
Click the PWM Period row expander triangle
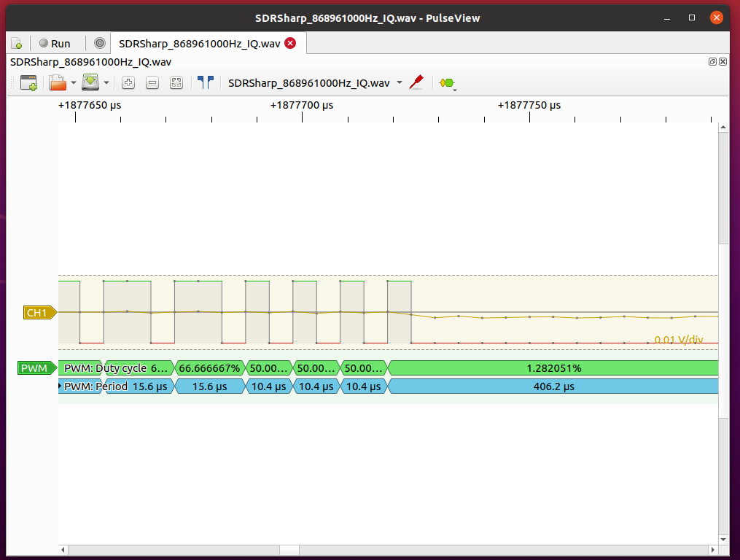[x=60, y=386]
